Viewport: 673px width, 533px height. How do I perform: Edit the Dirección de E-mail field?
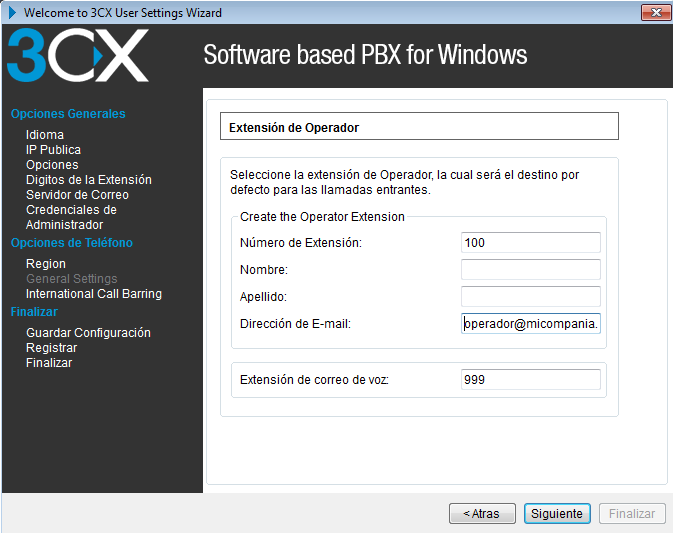530,323
